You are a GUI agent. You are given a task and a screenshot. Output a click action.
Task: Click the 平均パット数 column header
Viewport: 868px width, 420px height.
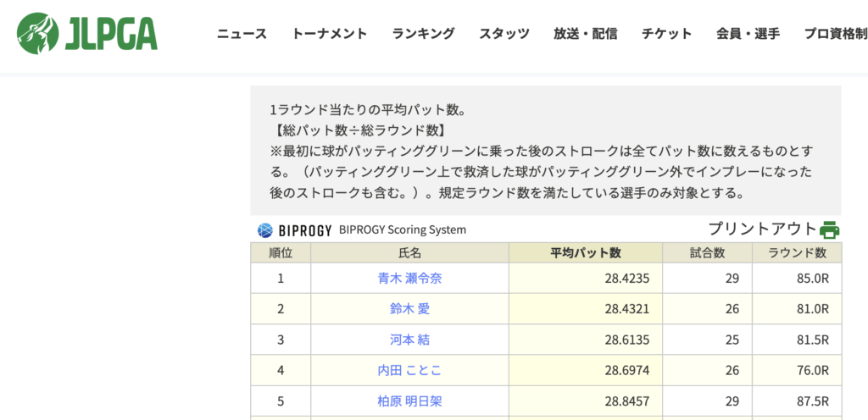click(x=585, y=252)
